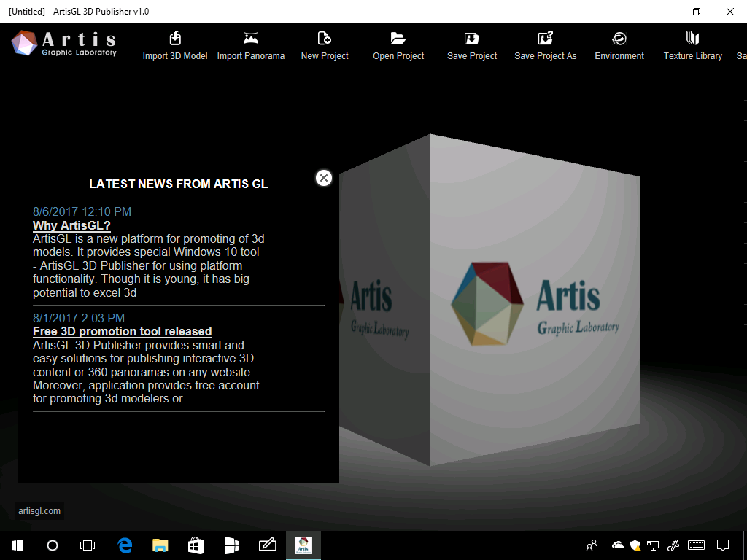Click the ArtisGL taskbar app icon
The height and width of the screenshot is (560, 747).
[x=303, y=545]
